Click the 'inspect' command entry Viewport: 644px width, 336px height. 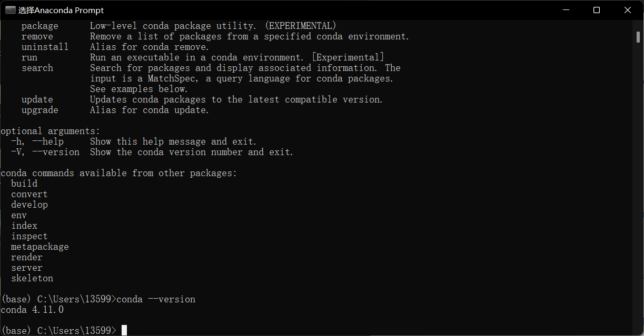pos(29,236)
